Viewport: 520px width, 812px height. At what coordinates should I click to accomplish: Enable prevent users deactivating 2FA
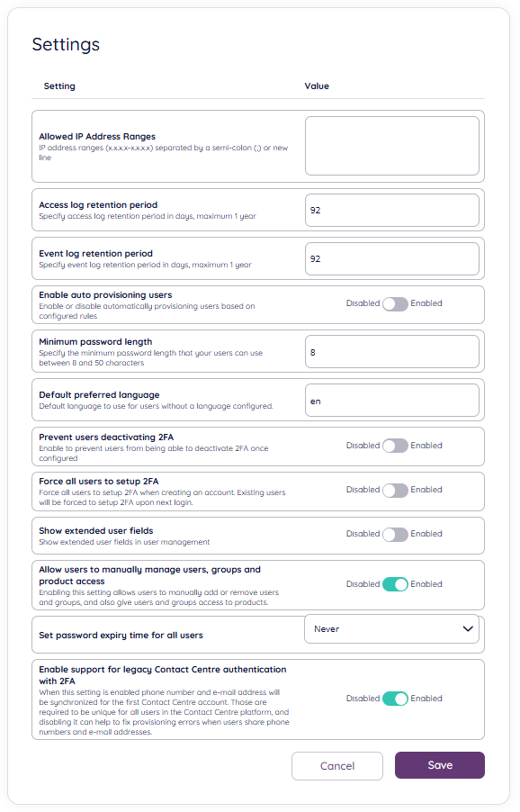tap(396, 446)
